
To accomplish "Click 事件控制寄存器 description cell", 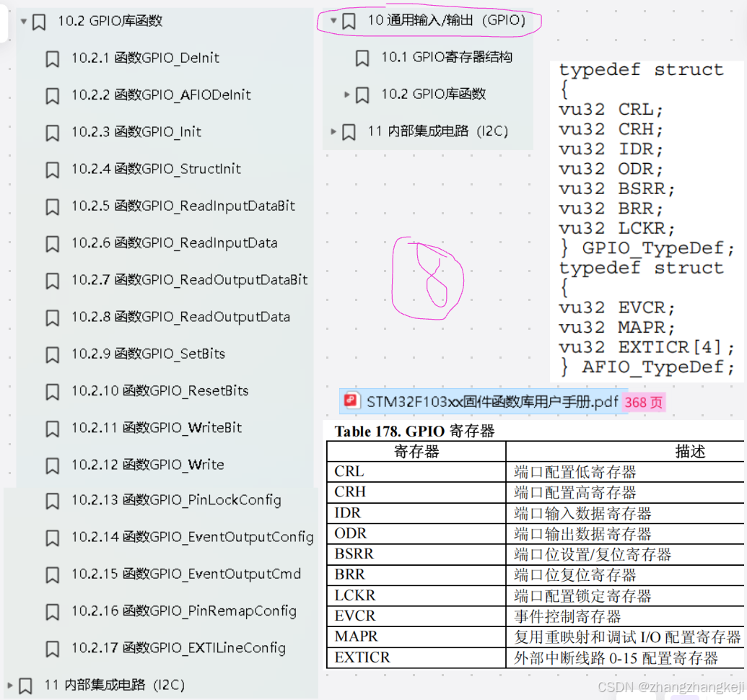I will coord(625,616).
